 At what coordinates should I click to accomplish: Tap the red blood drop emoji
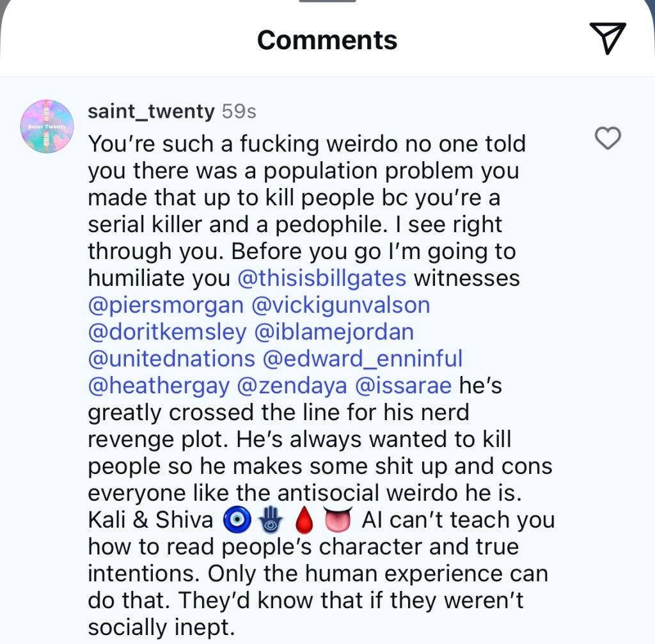304,520
